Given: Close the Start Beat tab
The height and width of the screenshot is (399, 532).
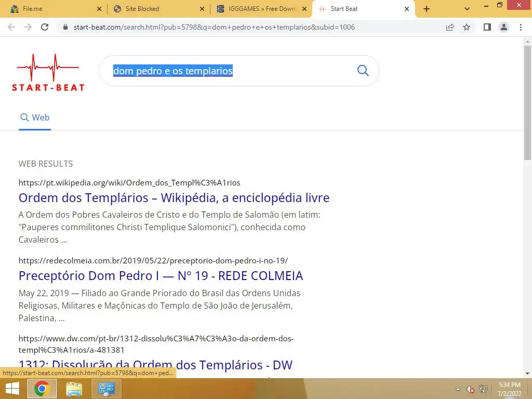Looking at the screenshot, I should click(x=407, y=9).
